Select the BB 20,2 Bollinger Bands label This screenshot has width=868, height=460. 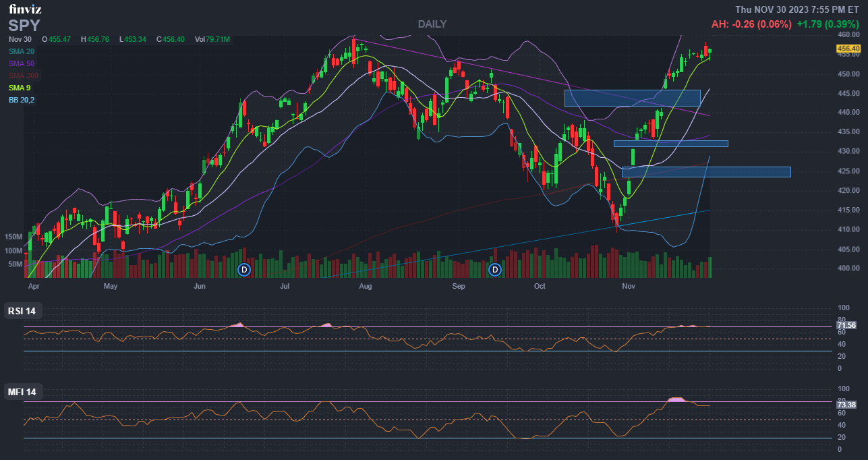22,100
